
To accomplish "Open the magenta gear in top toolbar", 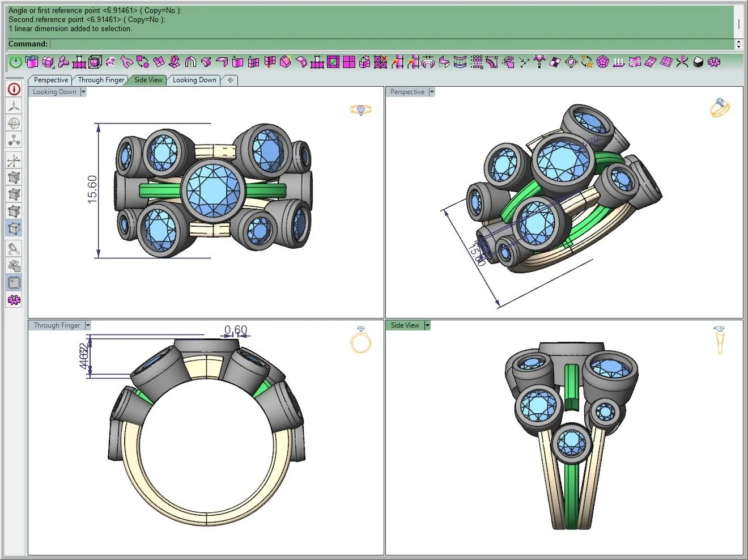I will click(x=714, y=62).
